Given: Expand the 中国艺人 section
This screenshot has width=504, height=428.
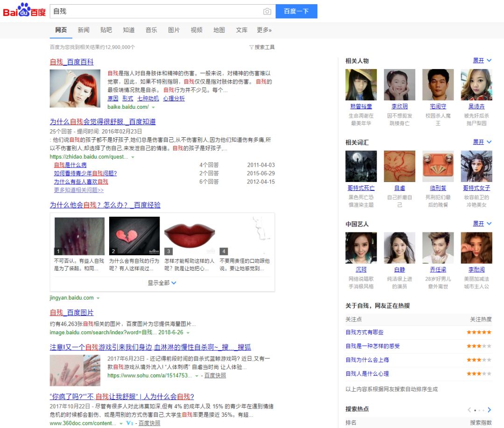Looking at the screenshot, I should [x=482, y=224].
